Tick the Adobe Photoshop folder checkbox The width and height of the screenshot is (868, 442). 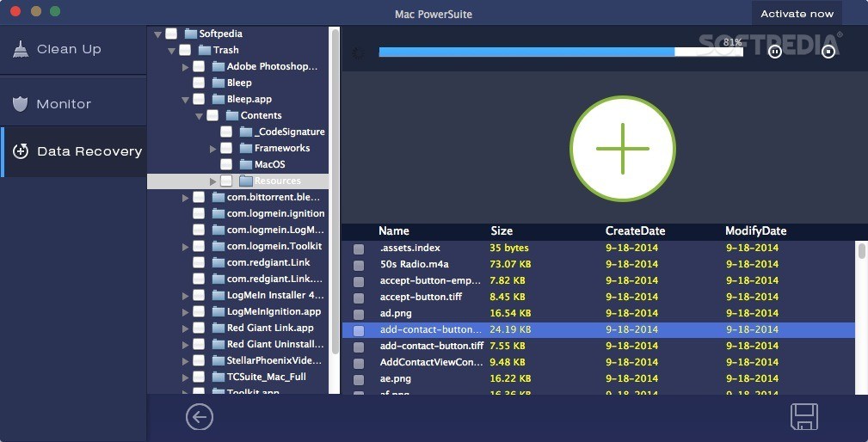click(x=199, y=66)
